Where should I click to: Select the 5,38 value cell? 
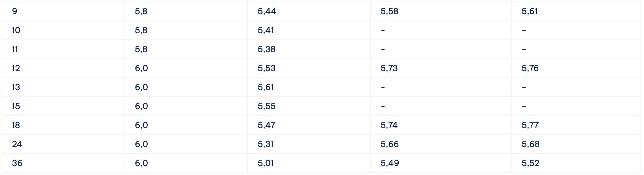[309, 49]
